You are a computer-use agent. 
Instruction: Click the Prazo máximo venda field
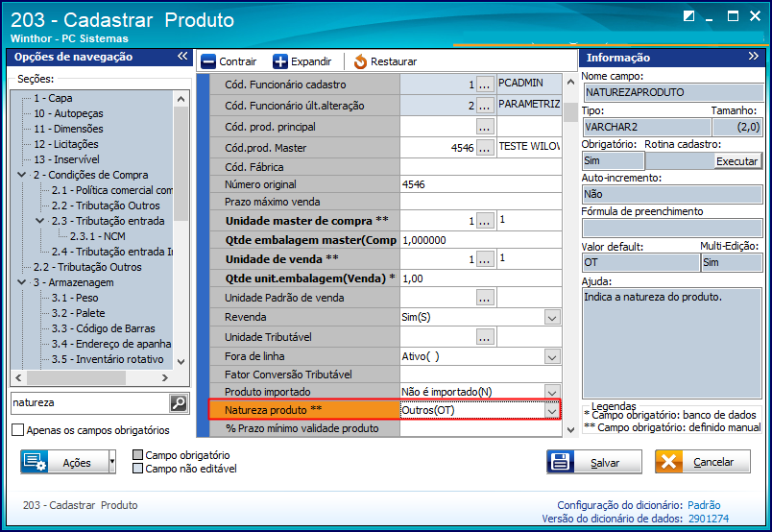point(480,202)
